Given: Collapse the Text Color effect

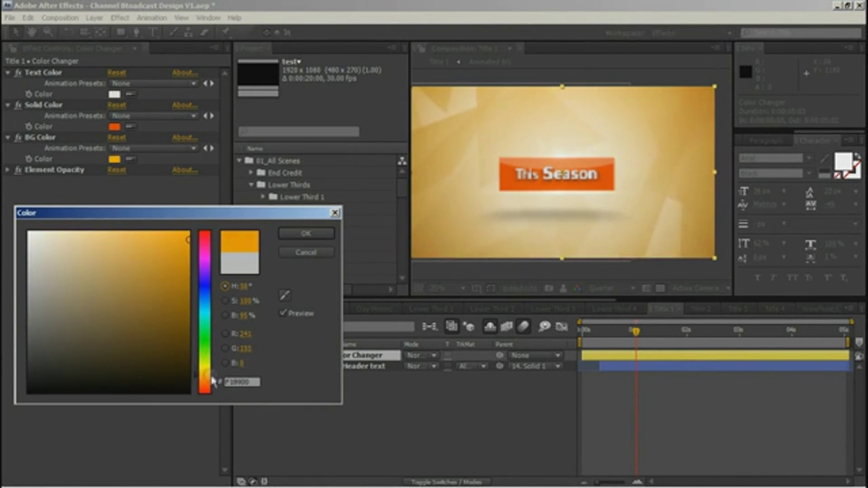Looking at the screenshot, I should pyautogui.click(x=8, y=72).
